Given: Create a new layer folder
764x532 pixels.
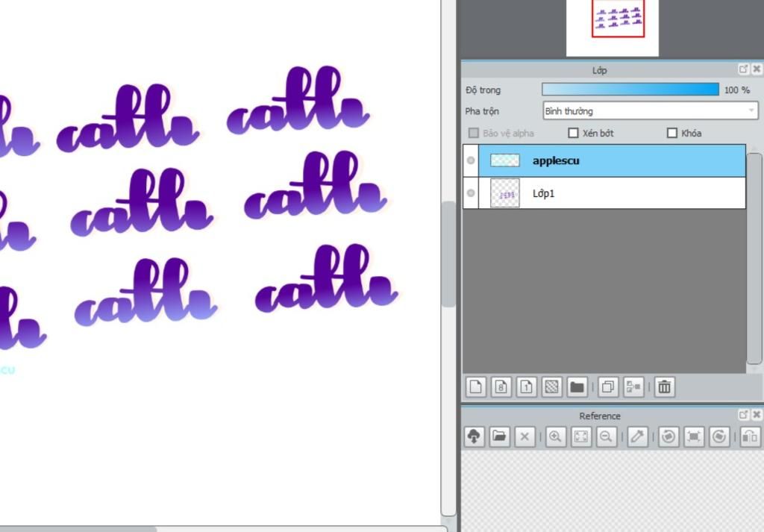Looking at the screenshot, I should pos(577,387).
